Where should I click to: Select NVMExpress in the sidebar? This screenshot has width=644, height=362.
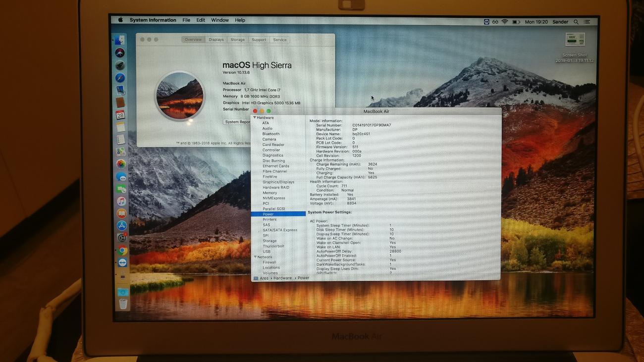[x=274, y=198]
